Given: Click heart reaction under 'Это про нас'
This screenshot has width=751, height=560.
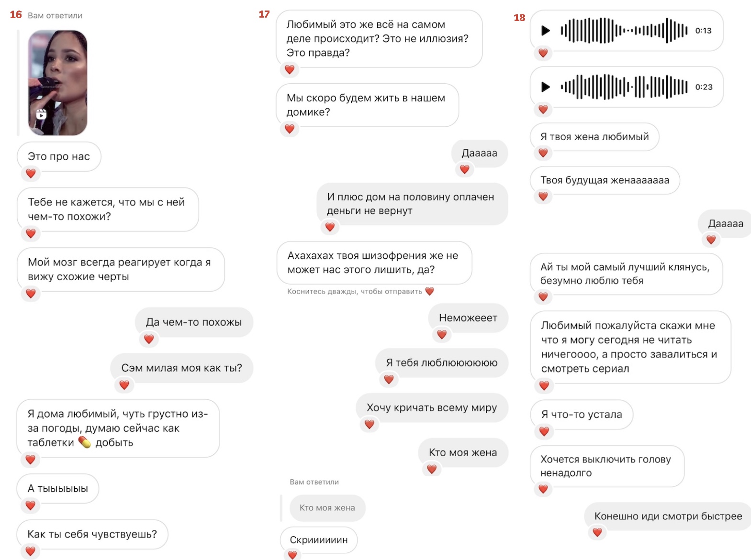Looking at the screenshot, I should click(x=31, y=174).
